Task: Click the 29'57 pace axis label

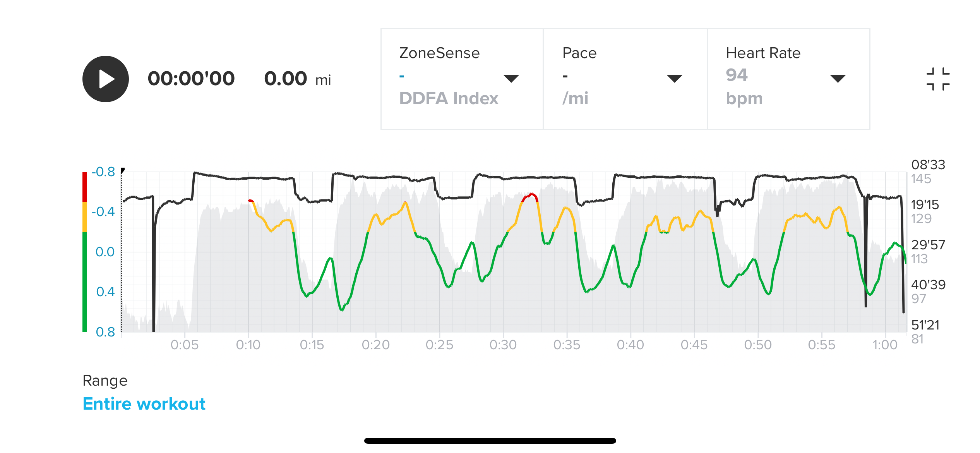Action: (x=928, y=245)
